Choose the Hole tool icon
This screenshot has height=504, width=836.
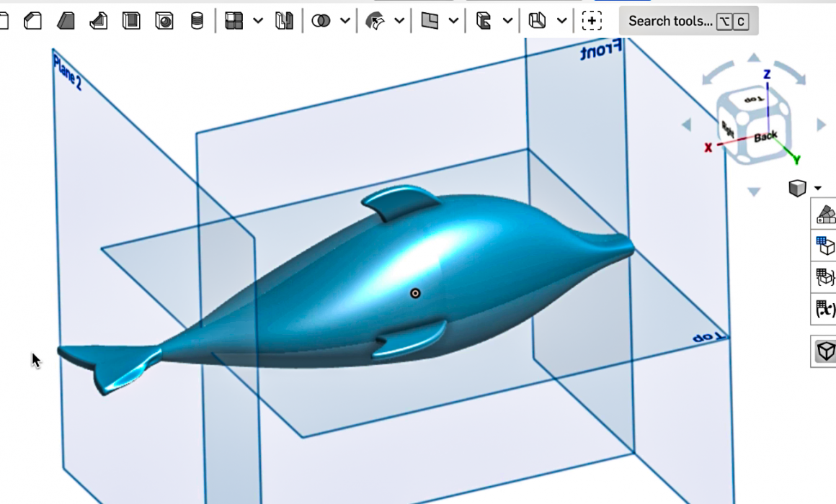tap(164, 21)
